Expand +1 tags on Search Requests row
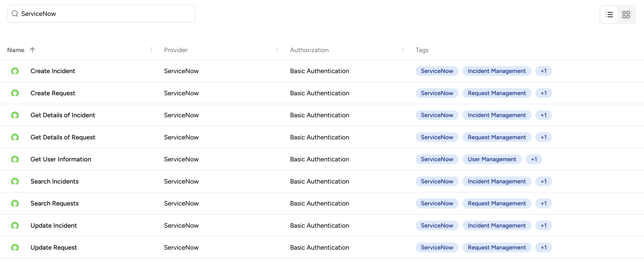This screenshot has height=262, width=644. tap(544, 203)
